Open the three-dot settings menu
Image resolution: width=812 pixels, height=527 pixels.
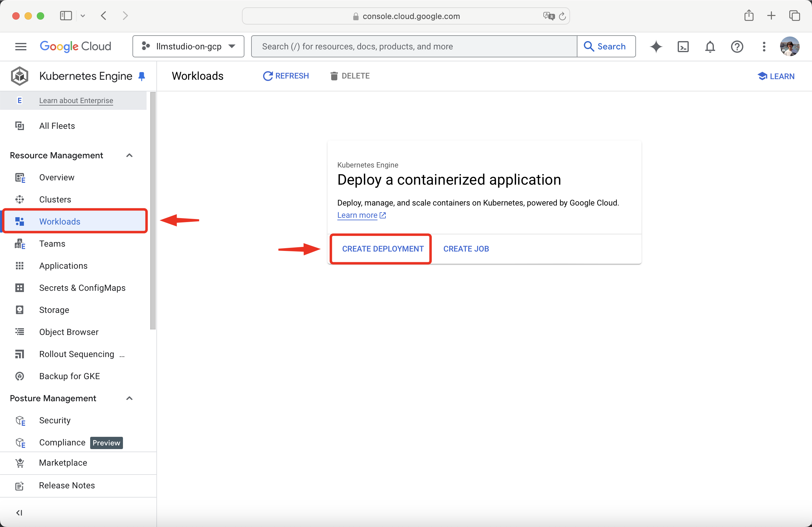tap(764, 46)
